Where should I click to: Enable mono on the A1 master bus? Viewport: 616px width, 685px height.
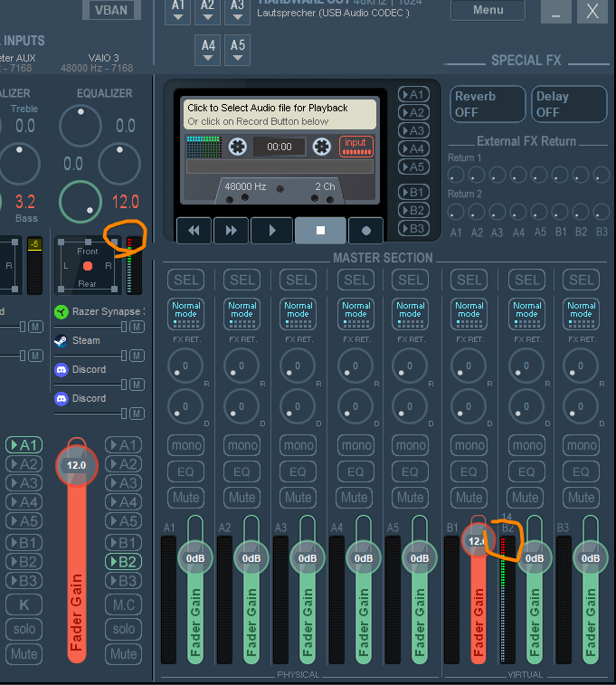click(x=185, y=445)
